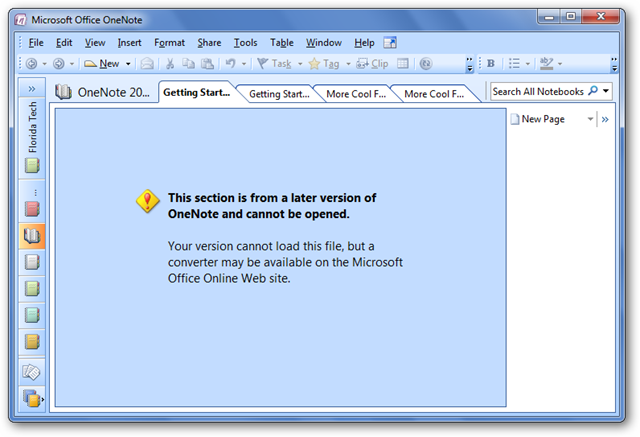Open the Bullets style dropdown
This screenshot has width=640, height=437.
pyautogui.click(x=527, y=64)
